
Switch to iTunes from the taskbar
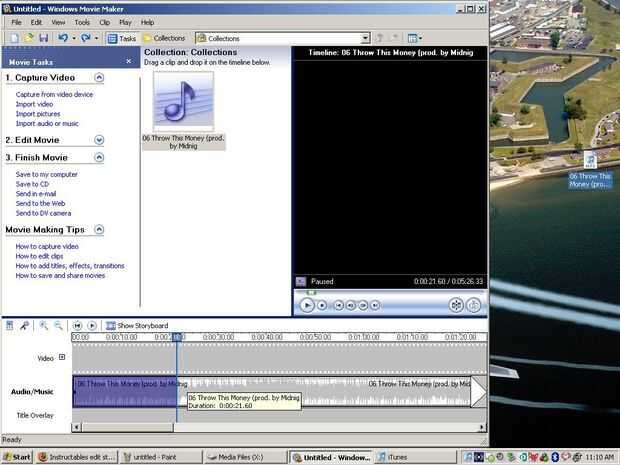(x=415, y=457)
